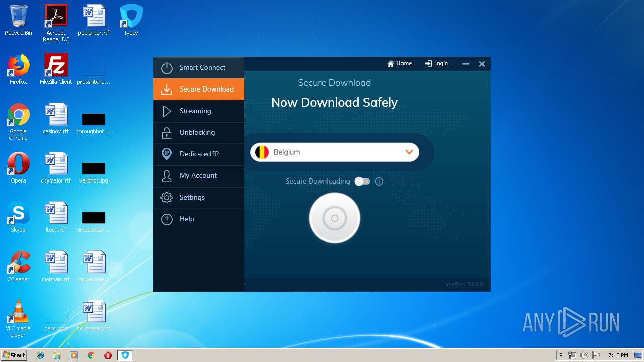Open Opera from the taskbar
Screen dimensions: 644x362
click(x=108, y=355)
